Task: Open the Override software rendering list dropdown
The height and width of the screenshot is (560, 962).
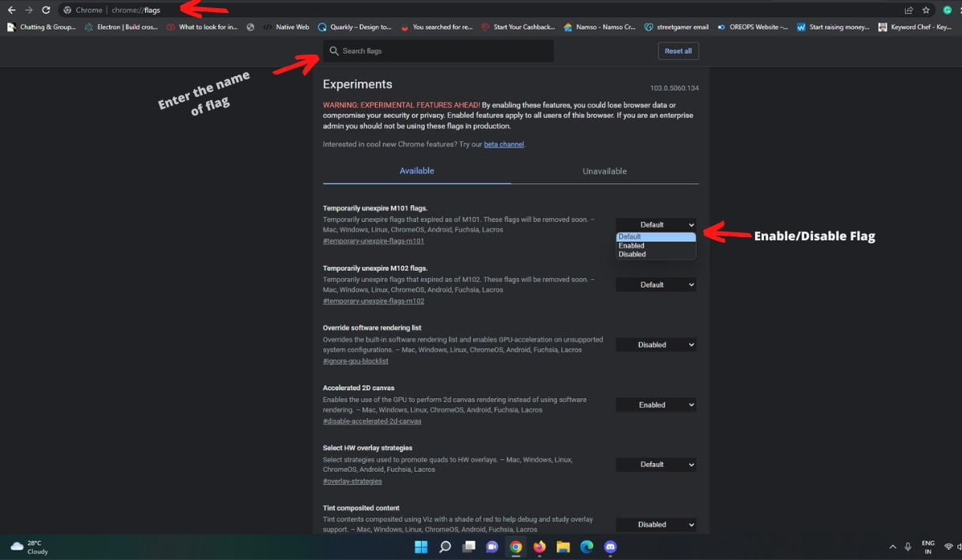Action: 655,344
